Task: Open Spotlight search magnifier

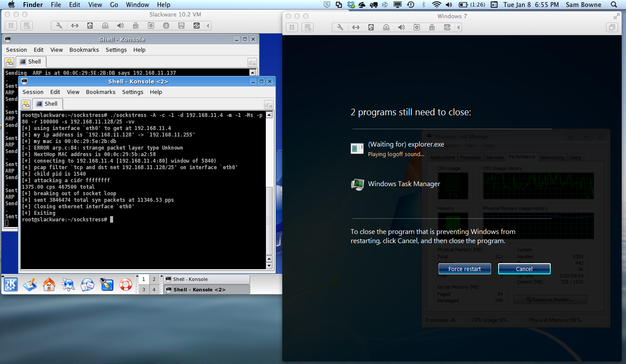Action: (615, 5)
